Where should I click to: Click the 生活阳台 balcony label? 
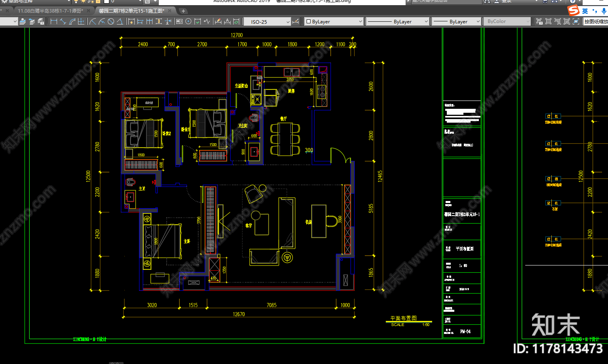(241, 85)
